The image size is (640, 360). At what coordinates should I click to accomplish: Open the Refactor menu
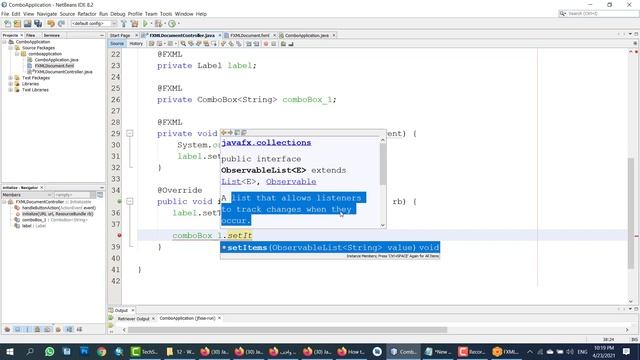(x=87, y=14)
